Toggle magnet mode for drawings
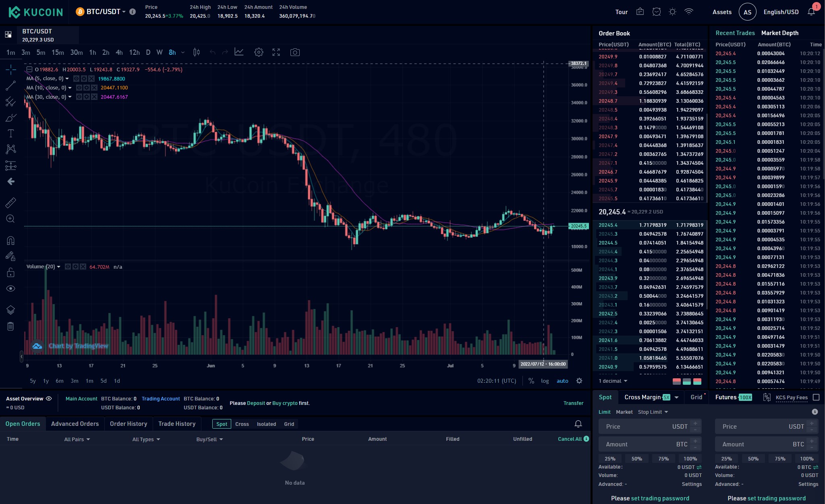The height and width of the screenshot is (504, 825). pos(11,241)
